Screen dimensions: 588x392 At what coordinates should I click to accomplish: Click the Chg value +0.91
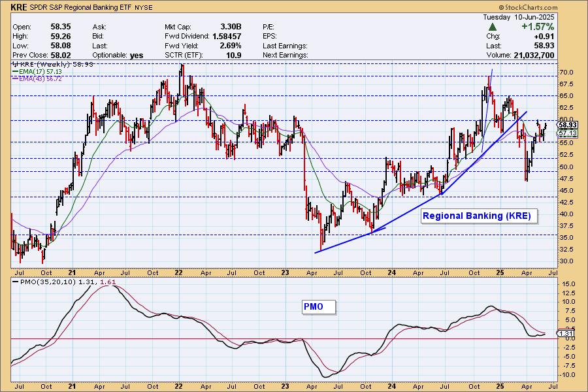click(544, 37)
